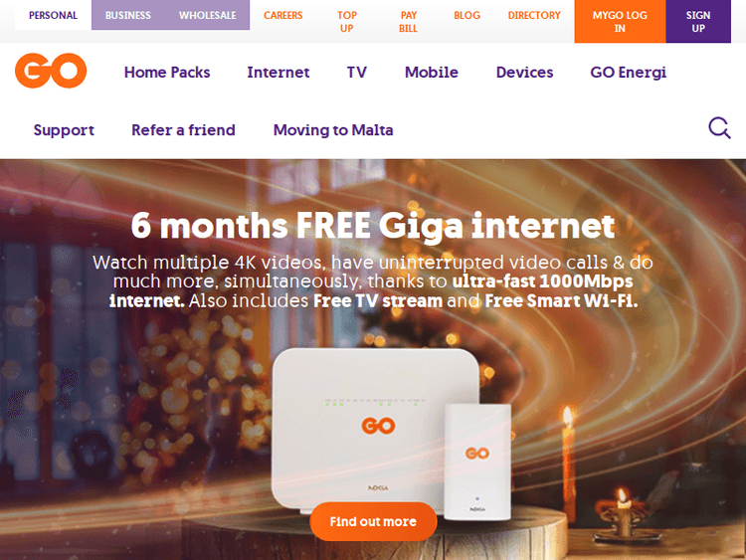Open the Pay Bill link

[x=408, y=22]
